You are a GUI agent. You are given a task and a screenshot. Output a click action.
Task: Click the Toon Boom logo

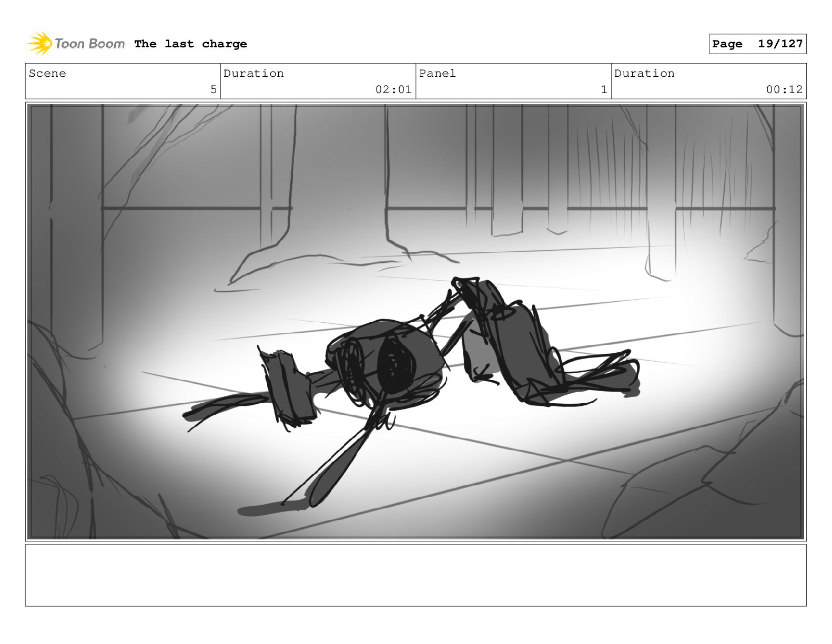(x=76, y=44)
